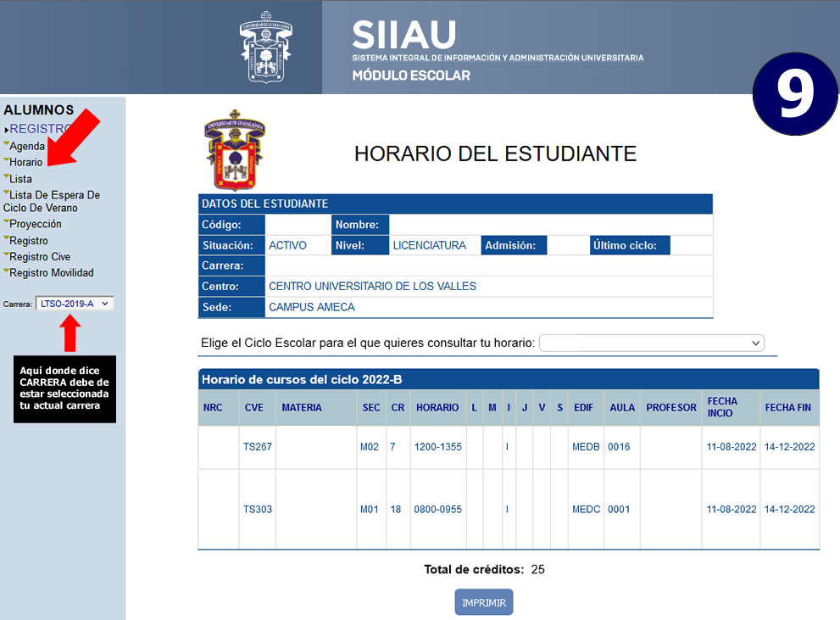
Task: Click the ACTIVO status value
Action: (287, 245)
